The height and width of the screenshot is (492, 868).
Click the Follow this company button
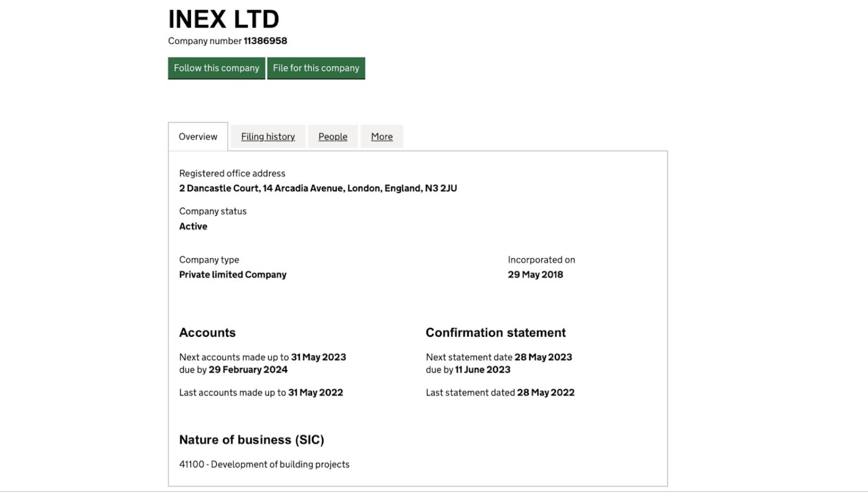click(x=216, y=68)
